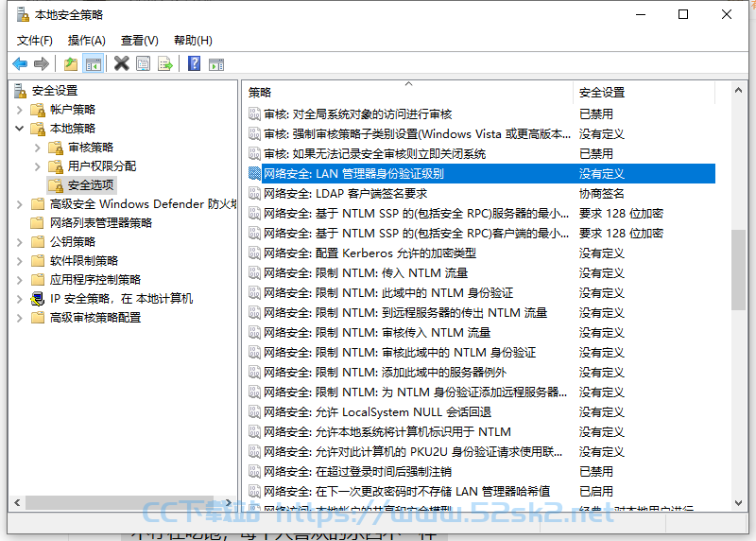Click the 帐户策略 folder icon

[x=38, y=110]
